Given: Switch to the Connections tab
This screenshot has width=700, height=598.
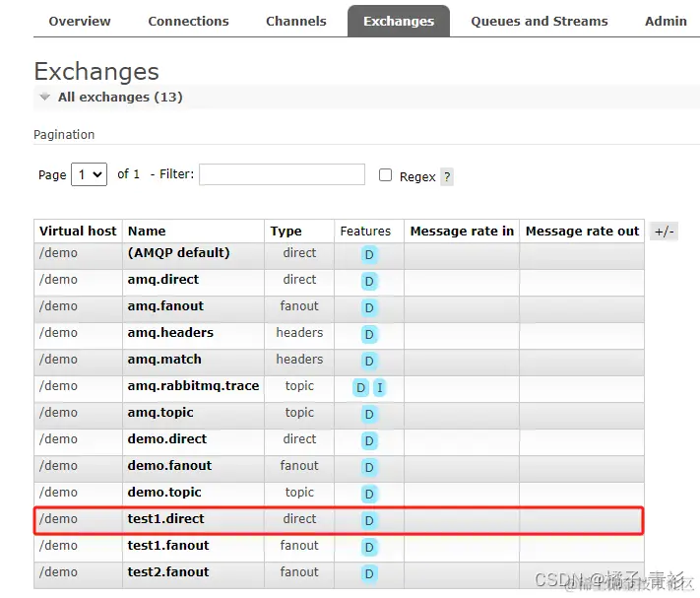Looking at the screenshot, I should pos(188,21).
